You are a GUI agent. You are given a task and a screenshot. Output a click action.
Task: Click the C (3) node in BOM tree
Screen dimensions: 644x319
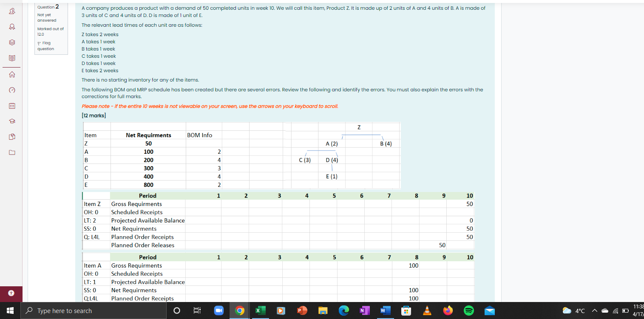pyautogui.click(x=305, y=160)
